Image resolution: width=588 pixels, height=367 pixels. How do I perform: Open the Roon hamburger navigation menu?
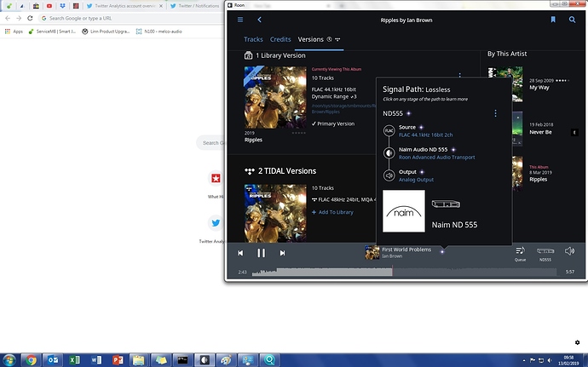tap(240, 20)
